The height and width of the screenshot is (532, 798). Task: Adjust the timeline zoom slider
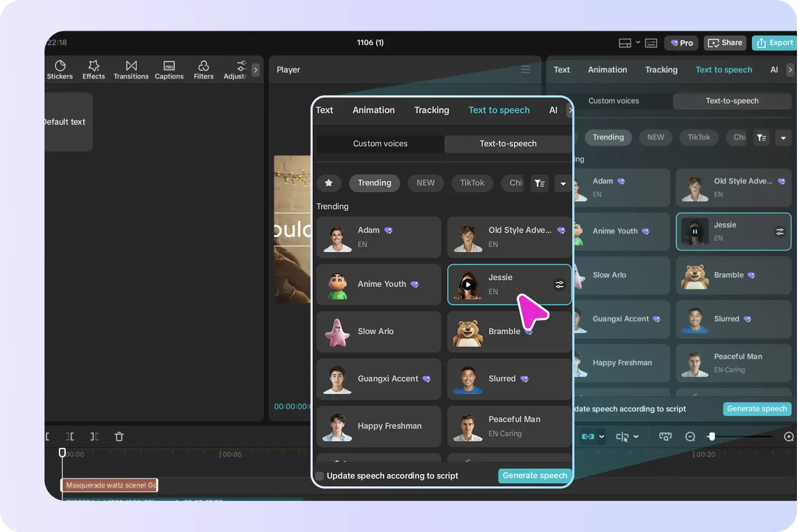(713, 436)
